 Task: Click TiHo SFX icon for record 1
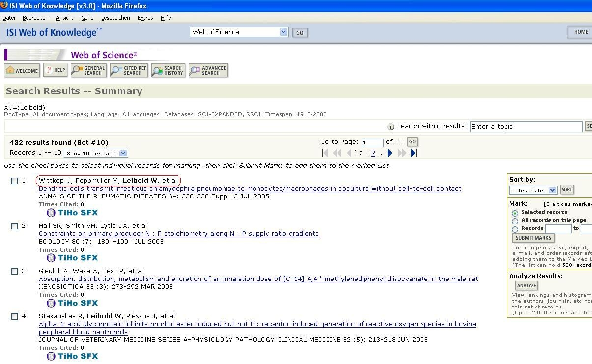tap(72, 213)
